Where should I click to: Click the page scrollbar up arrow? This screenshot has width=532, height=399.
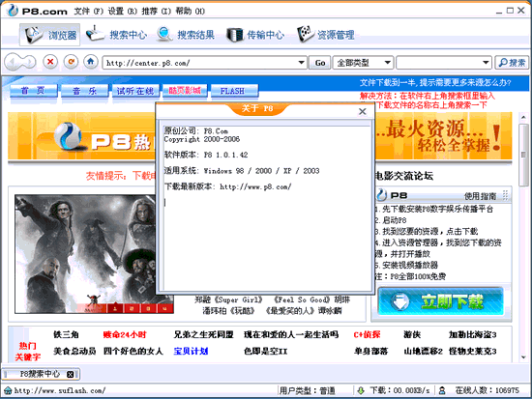tap(523, 117)
